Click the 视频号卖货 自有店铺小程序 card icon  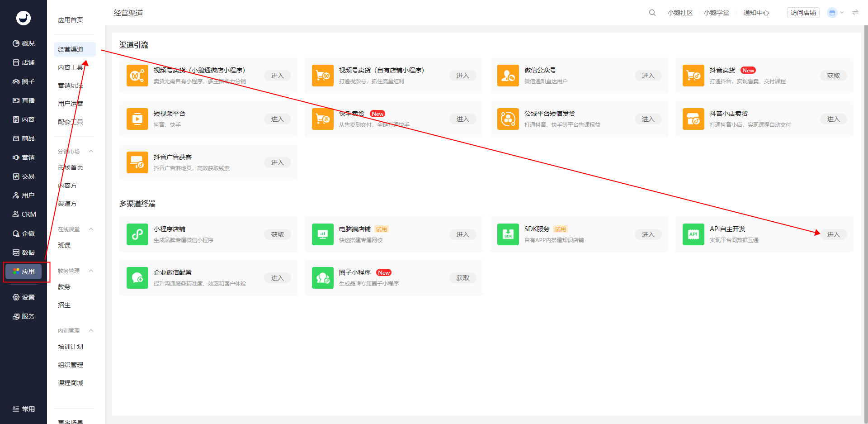click(323, 76)
